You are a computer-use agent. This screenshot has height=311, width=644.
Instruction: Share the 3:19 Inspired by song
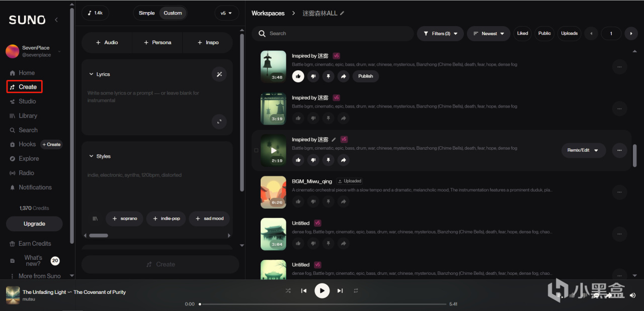343,118
